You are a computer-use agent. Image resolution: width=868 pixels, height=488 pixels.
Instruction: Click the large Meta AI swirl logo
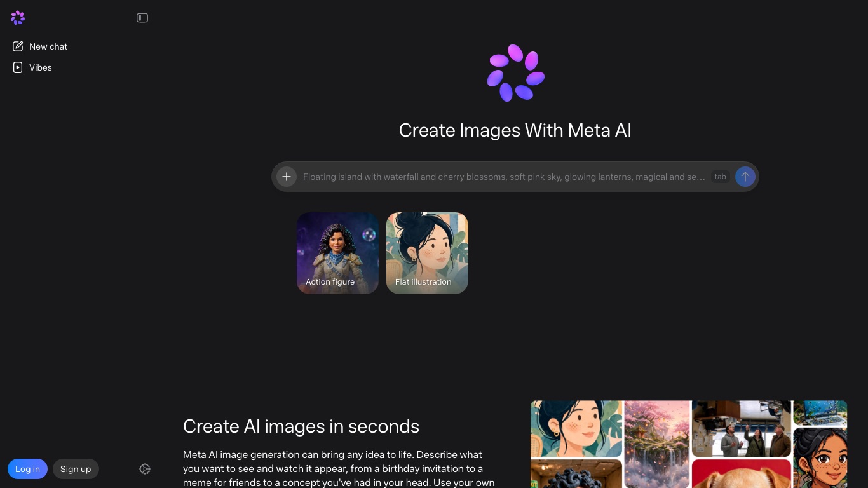pos(515,72)
